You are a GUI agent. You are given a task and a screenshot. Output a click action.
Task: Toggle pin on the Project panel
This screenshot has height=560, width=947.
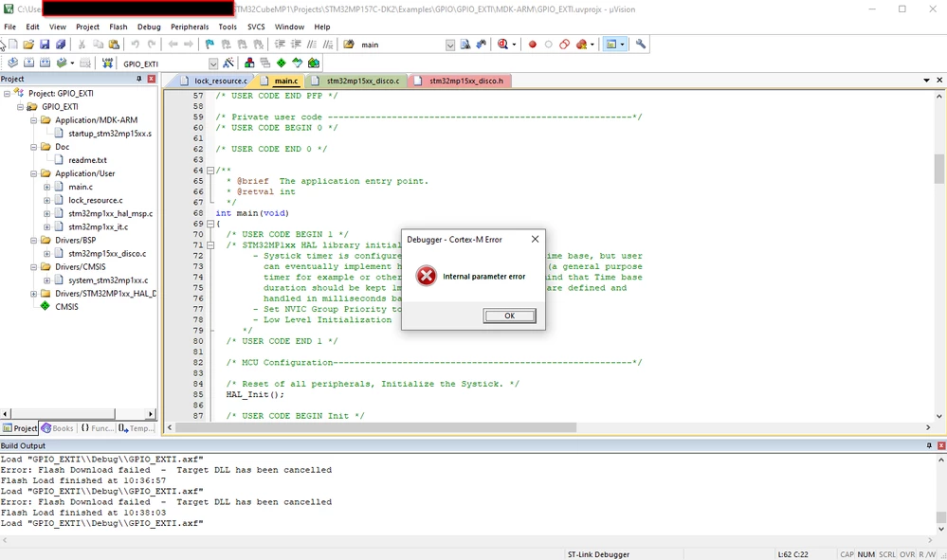(139, 79)
